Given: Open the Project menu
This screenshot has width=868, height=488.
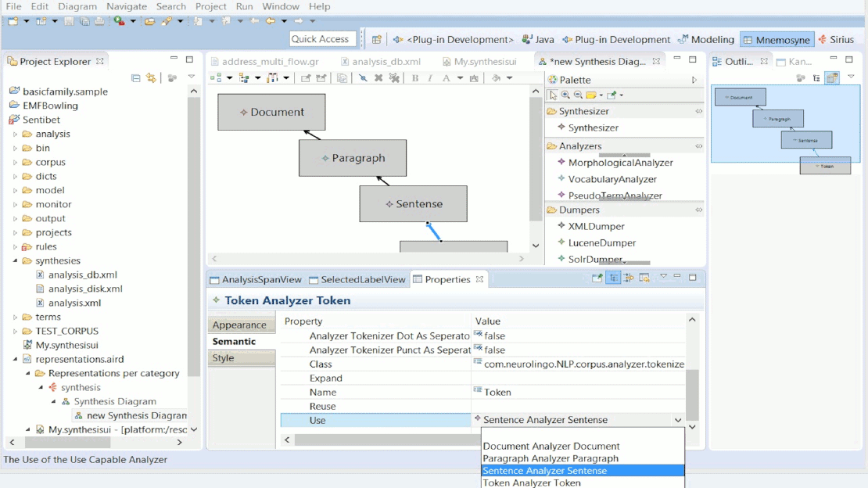Looking at the screenshot, I should point(211,6).
